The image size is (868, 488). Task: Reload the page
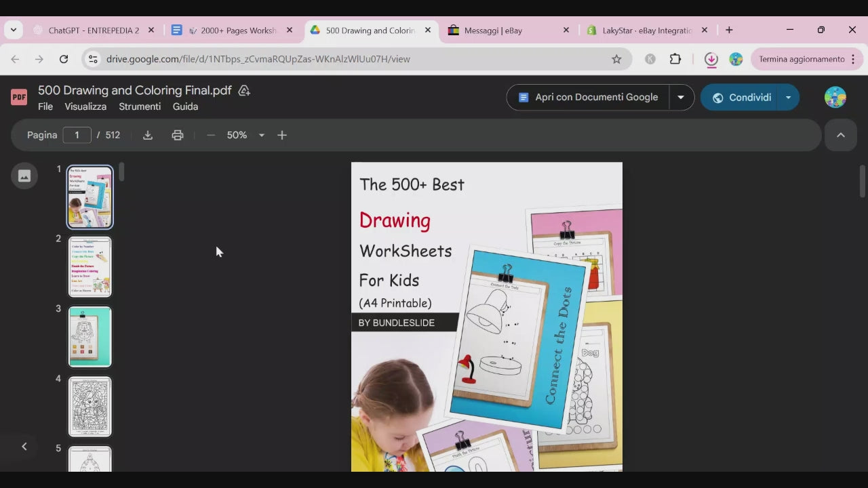64,59
